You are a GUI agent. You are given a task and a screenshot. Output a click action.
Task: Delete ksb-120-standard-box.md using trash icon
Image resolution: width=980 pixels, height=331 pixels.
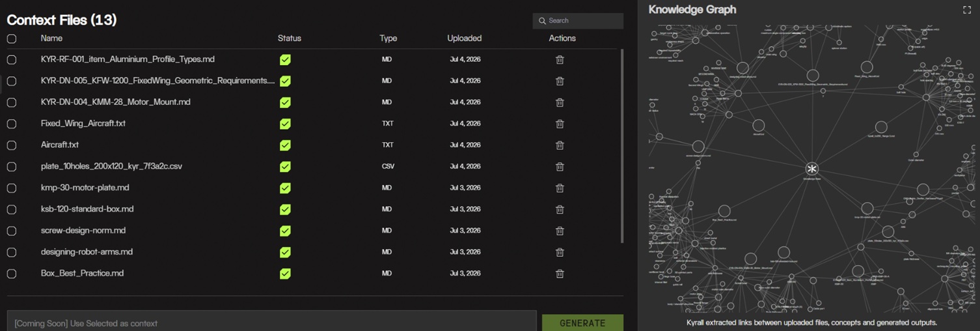coord(560,210)
